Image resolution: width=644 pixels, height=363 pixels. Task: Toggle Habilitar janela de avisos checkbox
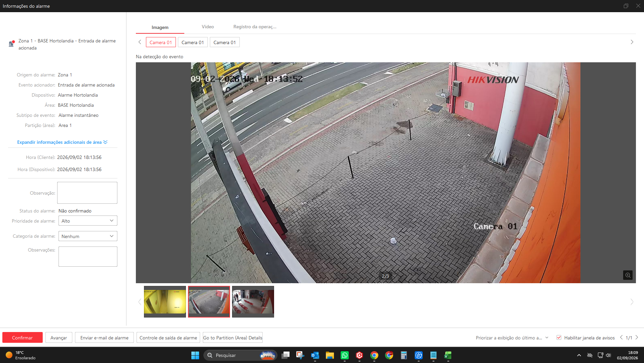pos(559,337)
